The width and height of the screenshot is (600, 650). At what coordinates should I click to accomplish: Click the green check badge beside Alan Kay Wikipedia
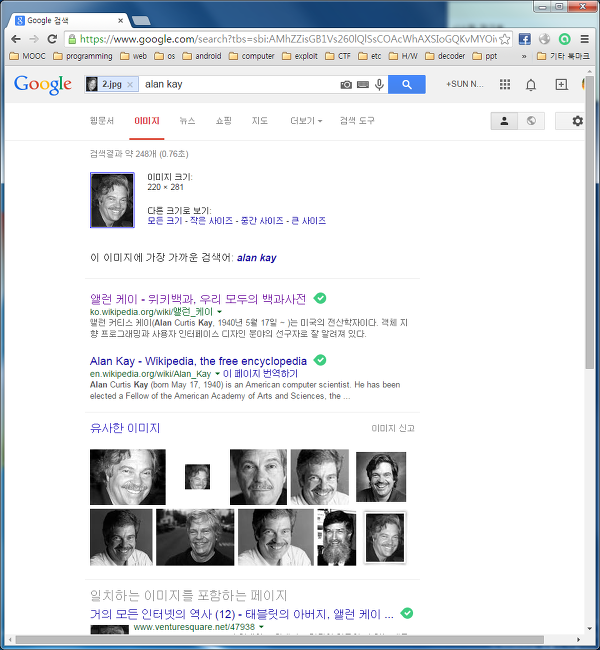(320, 360)
